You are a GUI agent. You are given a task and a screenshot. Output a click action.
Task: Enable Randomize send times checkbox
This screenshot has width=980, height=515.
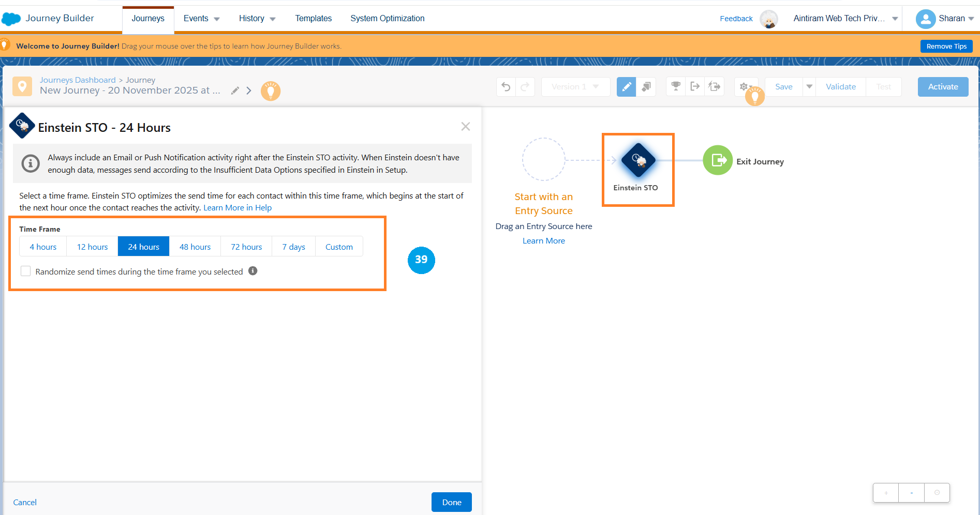(26, 271)
